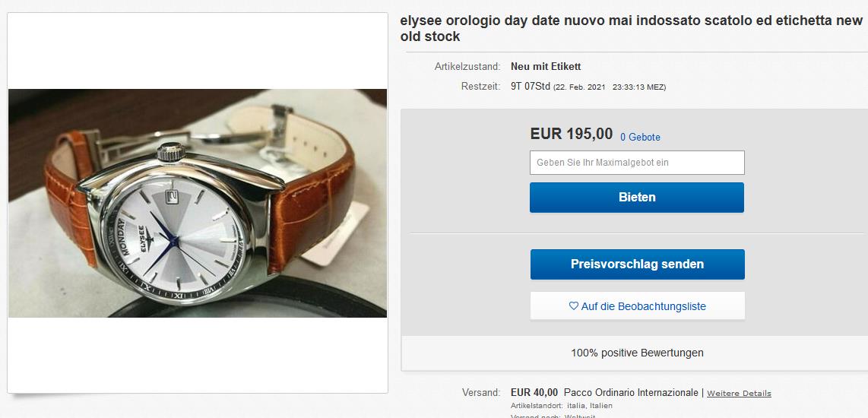Click the end date 22. Feb. 2021
This screenshot has width=868, height=418.
580,87
